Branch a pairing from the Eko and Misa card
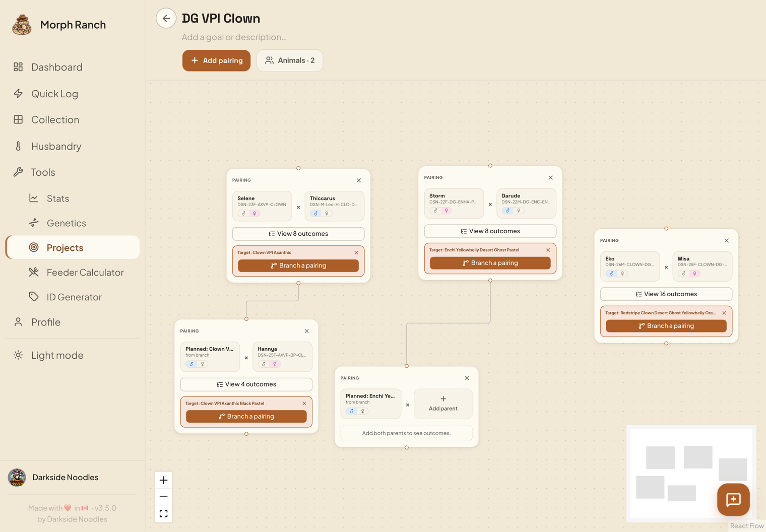Viewport: 766px width, 532px height. pyautogui.click(x=666, y=326)
